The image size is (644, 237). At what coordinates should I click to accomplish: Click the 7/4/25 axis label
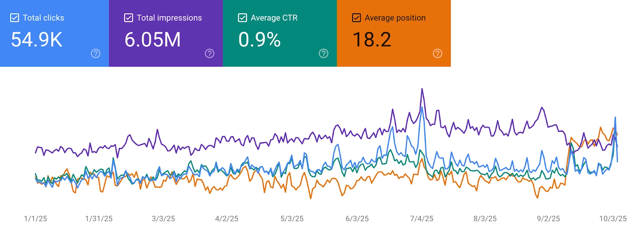click(421, 219)
